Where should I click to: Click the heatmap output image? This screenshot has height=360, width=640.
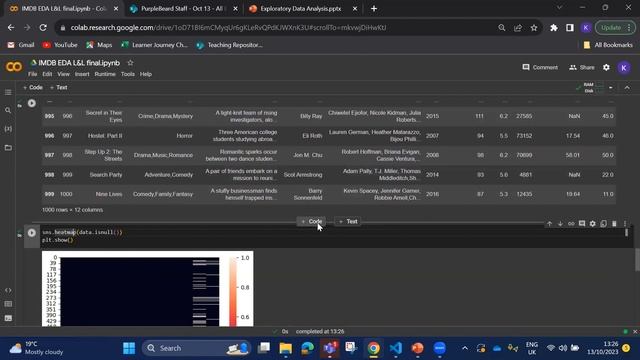click(147, 289)
